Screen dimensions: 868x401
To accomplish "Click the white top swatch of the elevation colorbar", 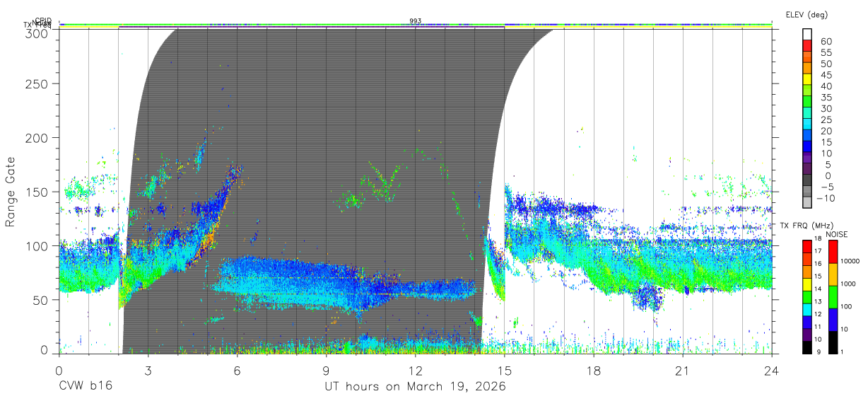I will tap(809, 34).
